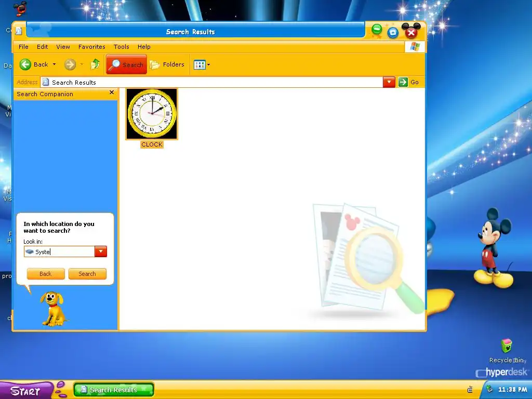
Task: Open the Tools menu
Action: tap(121, 47)
